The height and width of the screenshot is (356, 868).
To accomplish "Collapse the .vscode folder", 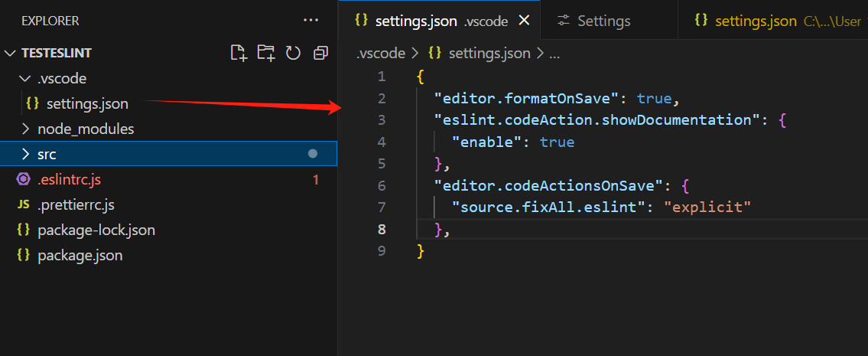I will pos(25,78).
